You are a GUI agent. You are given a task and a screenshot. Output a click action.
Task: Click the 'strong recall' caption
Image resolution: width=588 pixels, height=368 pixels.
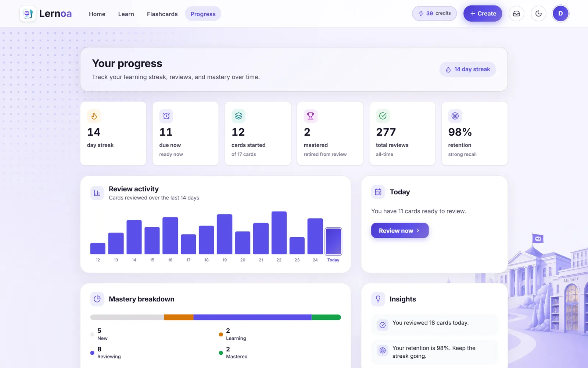coord(462,154)
